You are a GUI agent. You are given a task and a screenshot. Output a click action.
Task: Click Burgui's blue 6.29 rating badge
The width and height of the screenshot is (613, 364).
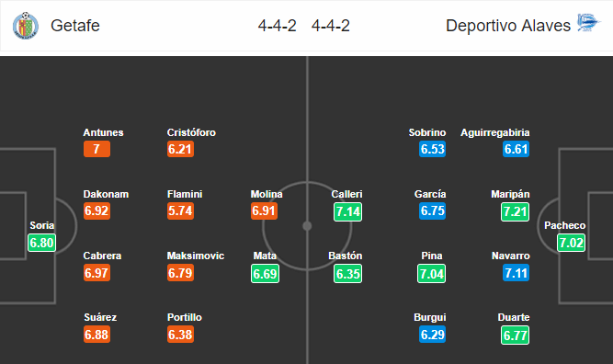(432, 335)
